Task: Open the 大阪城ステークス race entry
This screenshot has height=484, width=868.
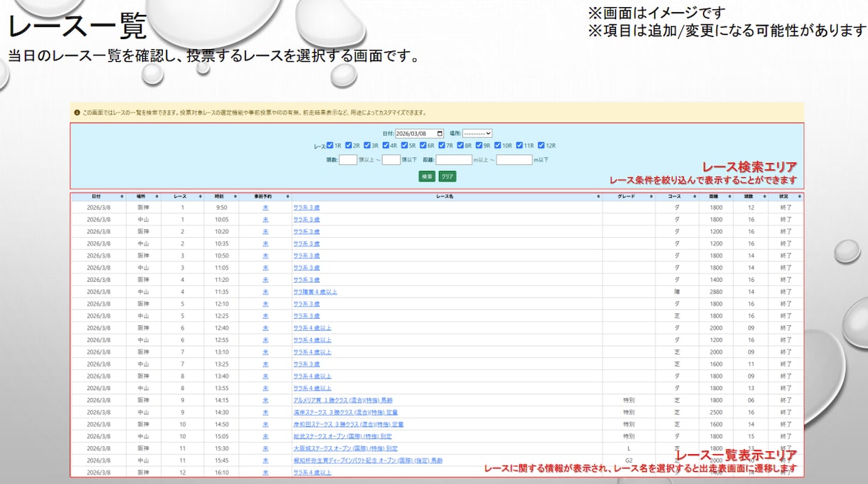Action: pyautogui.click(x=345, y=448)
